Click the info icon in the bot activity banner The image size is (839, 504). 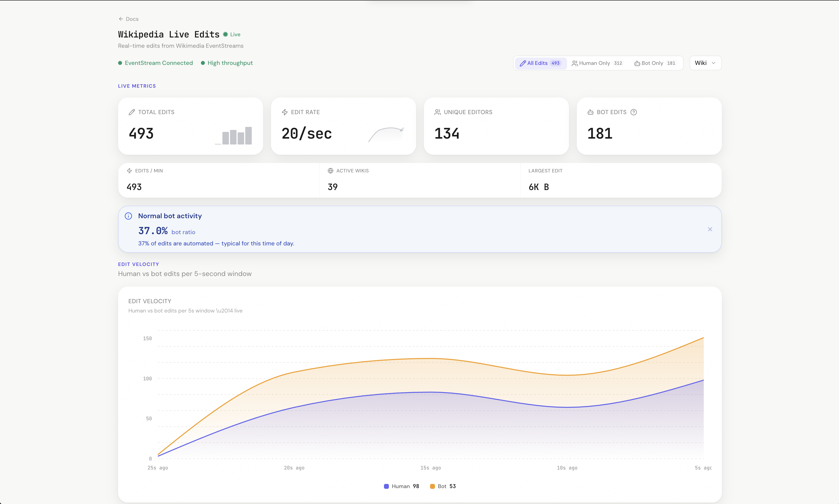[x=128, y=216]
